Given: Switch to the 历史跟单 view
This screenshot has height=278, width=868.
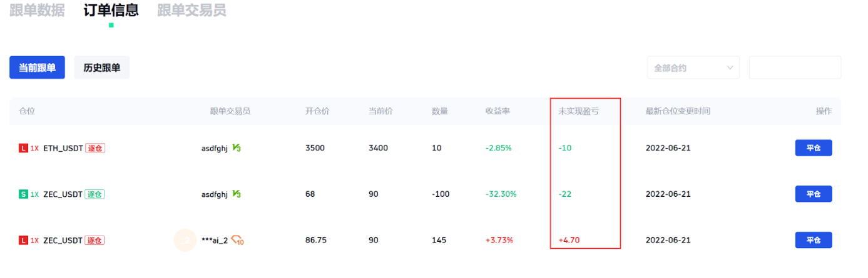Looking at the screenshot, I should [102, 67].
